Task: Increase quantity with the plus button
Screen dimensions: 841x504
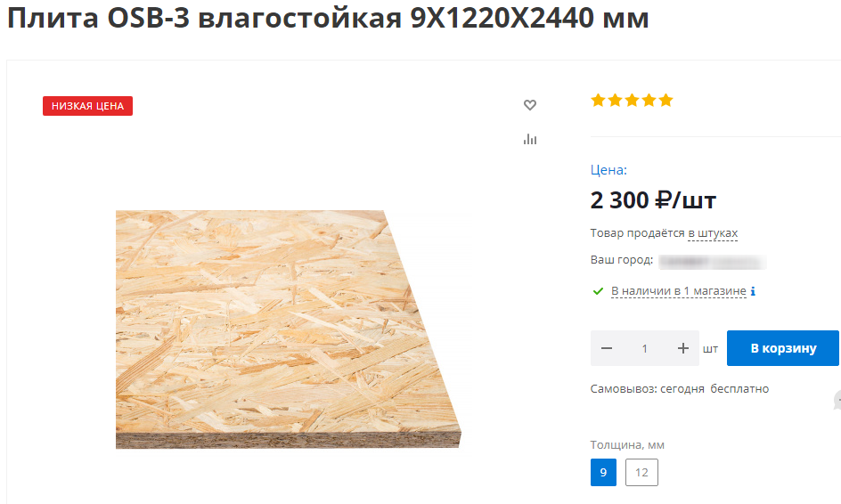Action: (682, 348)
